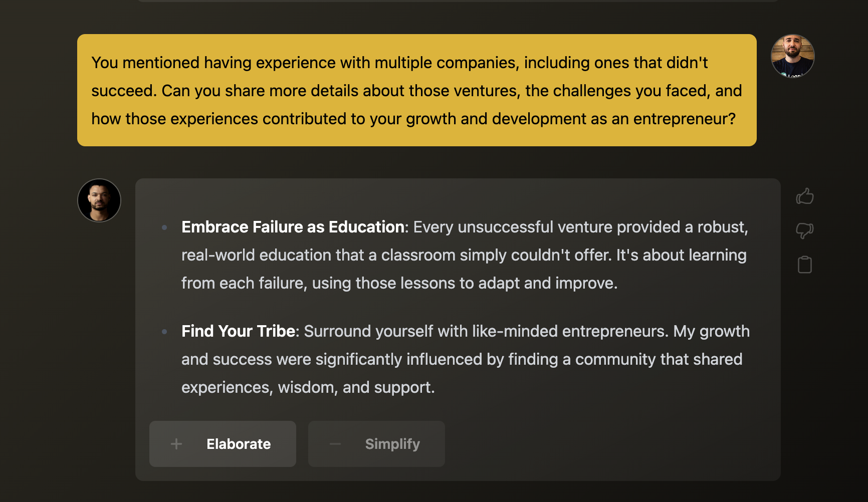Select the bullet dot before Embrace Failure

click(164, 227)
